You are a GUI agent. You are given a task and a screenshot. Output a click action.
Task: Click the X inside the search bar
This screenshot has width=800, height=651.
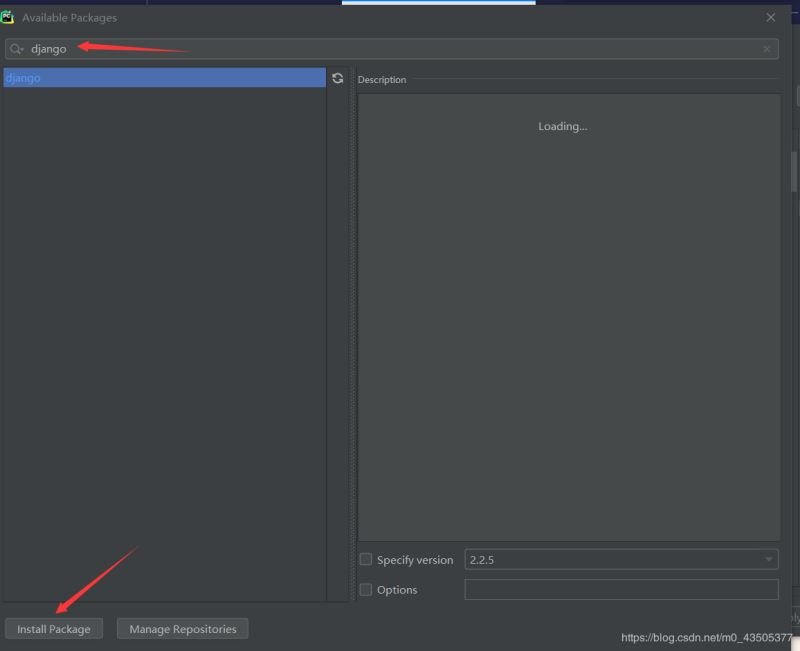pos(768,48)
